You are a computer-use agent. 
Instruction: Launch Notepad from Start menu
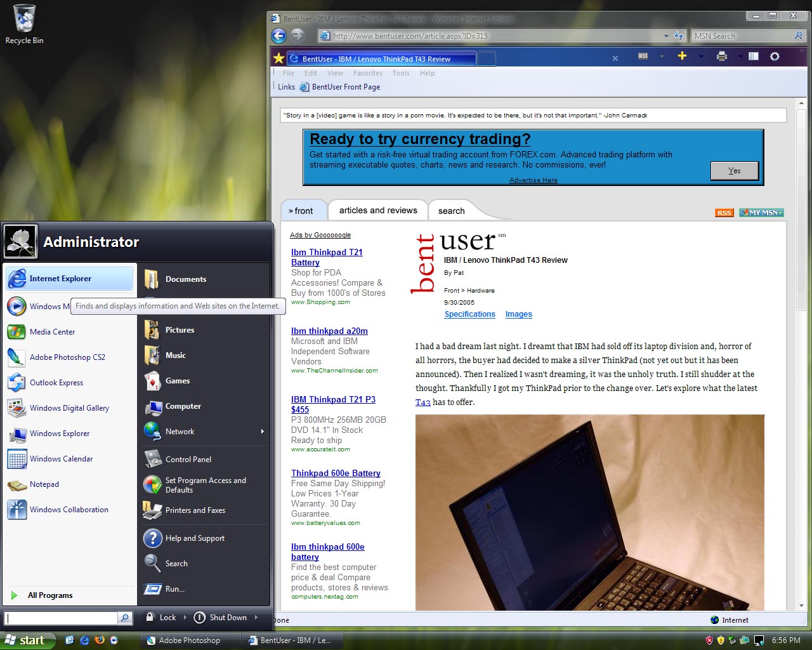(x=70, y=484)
